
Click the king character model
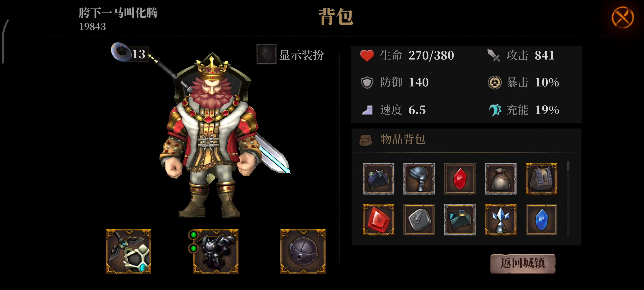click(213, 135)
